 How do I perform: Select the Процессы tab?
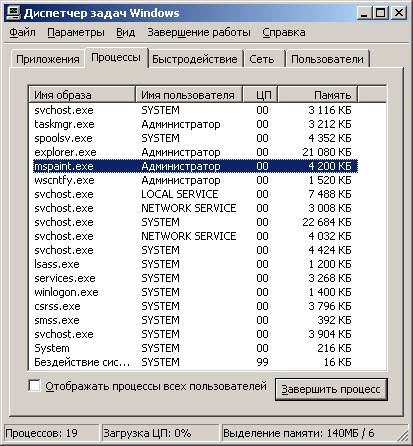(116, 57)
